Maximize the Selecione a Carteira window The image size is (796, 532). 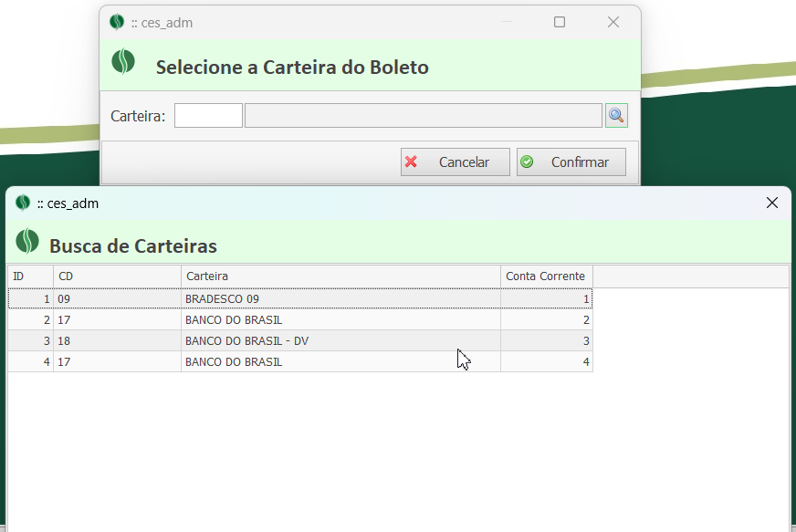[x=559, y=22]
